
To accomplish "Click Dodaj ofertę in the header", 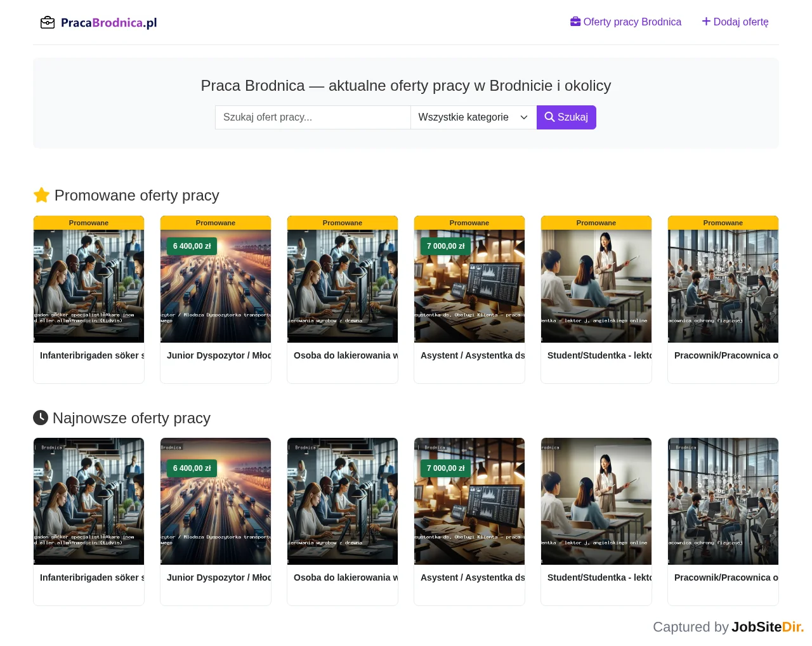I will coord(735,22).
